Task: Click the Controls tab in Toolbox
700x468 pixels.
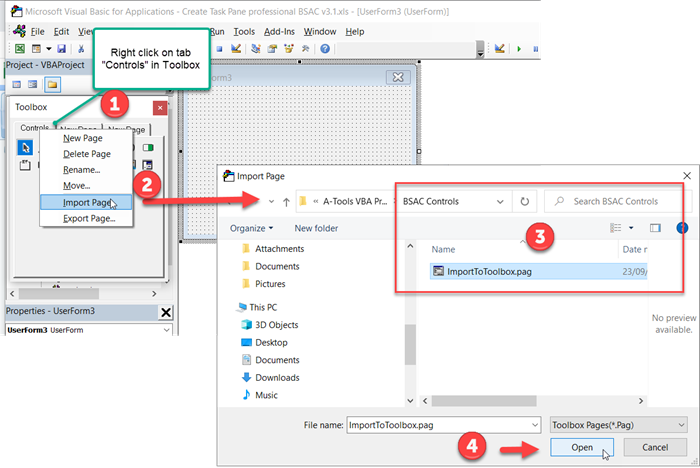Action: [34, 128]
